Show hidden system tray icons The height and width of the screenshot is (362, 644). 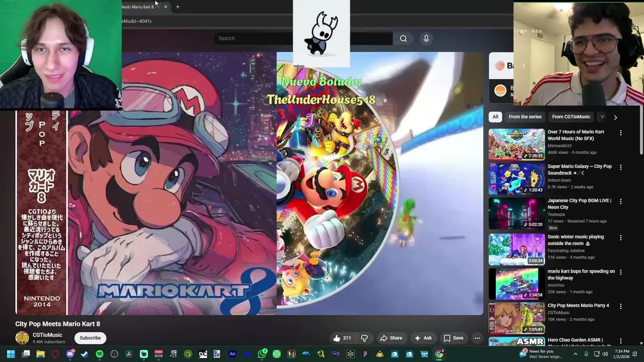point(575,354)
